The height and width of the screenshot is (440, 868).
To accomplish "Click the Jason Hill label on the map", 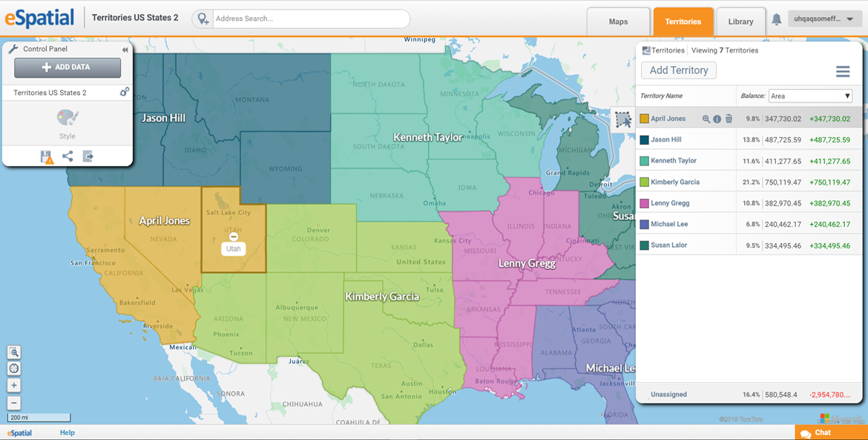I will pyautogui.click(x=163, y=118).
